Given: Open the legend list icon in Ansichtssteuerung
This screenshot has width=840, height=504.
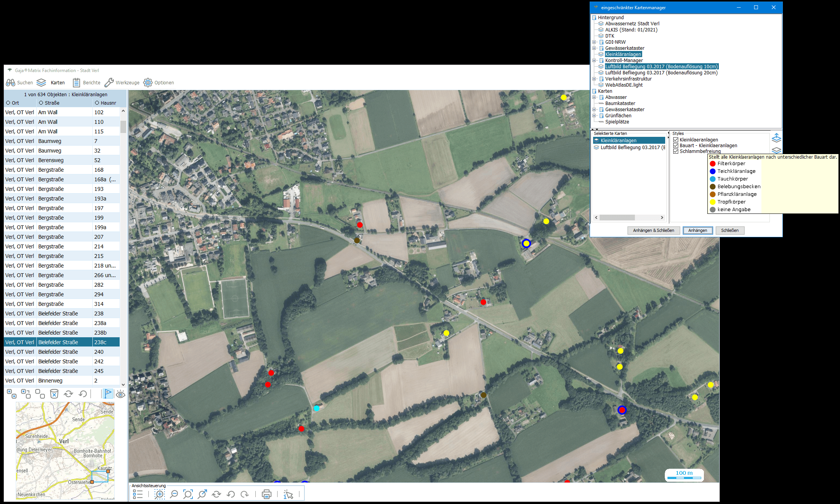Looking at the screenshot, I should 138,494.
